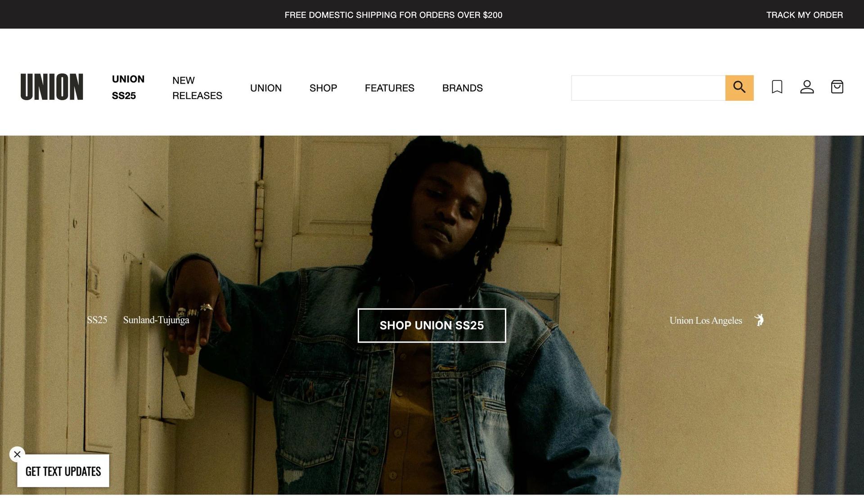Viewport: 864px width, 504px height.
Task: Click the search input field
Action: coord(648,88)
